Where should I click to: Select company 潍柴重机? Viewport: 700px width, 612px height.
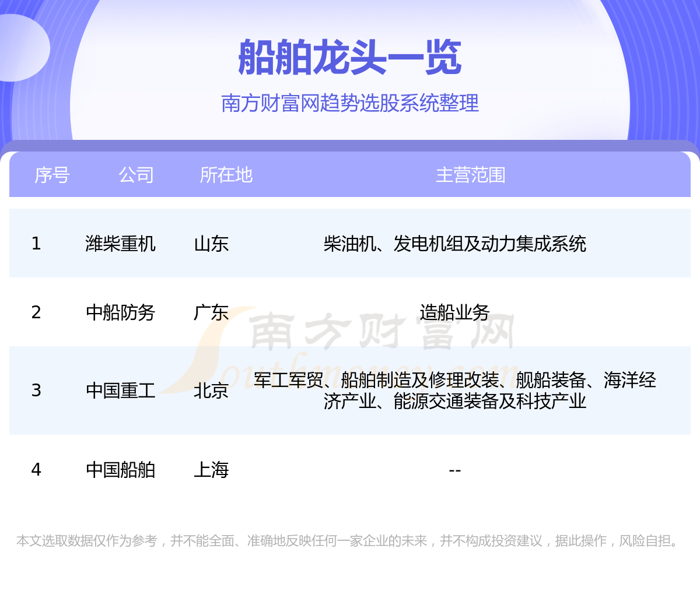(x=120, y=244)
